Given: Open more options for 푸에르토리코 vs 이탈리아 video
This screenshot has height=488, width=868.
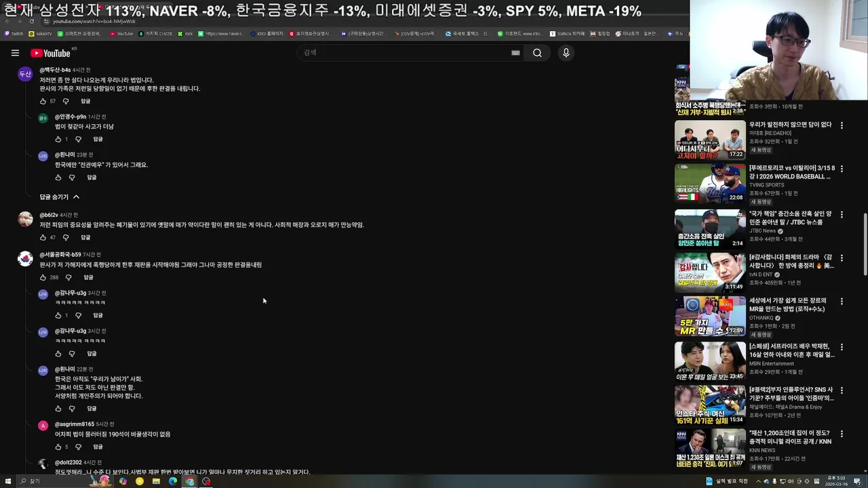Looking at the screenshot, I should click(842, 169).
